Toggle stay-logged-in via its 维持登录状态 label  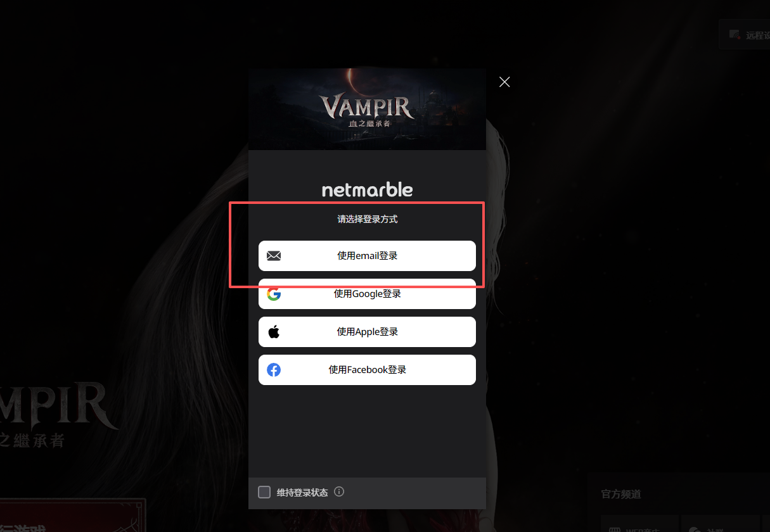302,492
